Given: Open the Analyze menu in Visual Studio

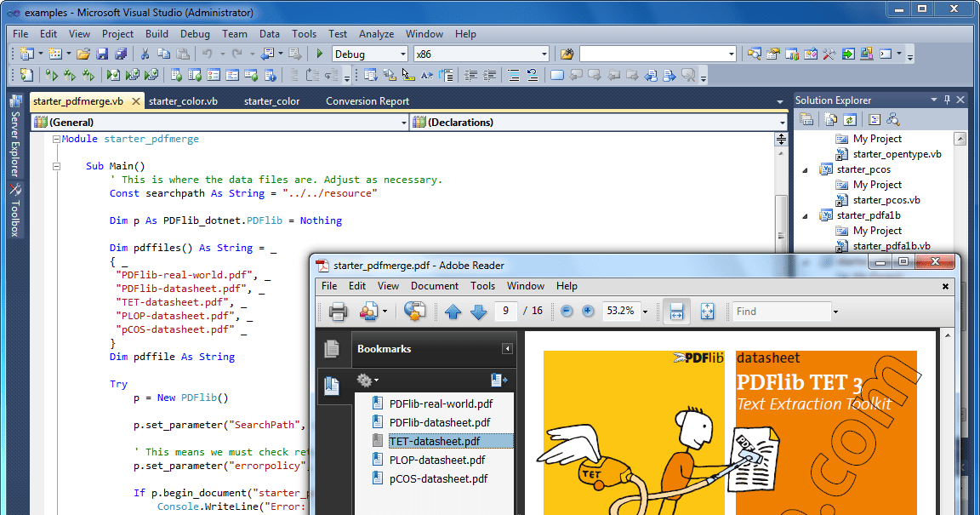Looking at the screenshot, I should (x=376, y=34).
